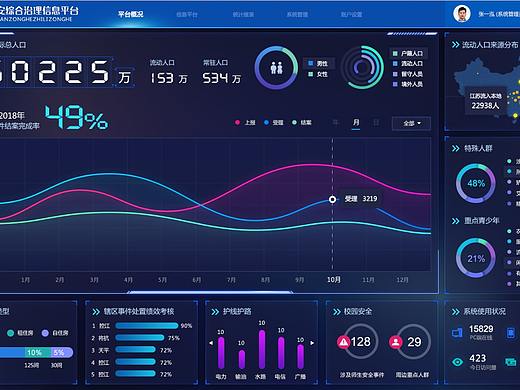Screen dimensions: 520x390
Task: Click teal 租住房 legend swatch
Action: pyautogui.click(x=10, y=333)
